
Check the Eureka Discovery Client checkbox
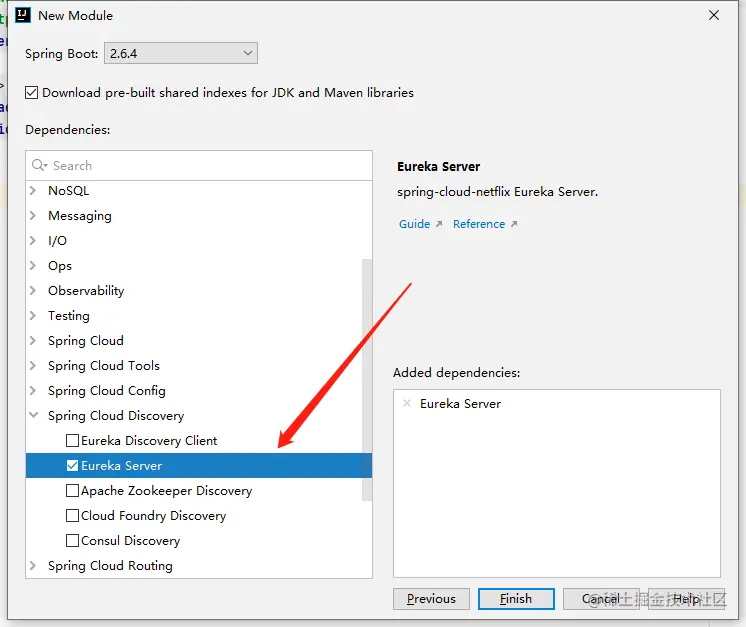(x=72, y=441)
